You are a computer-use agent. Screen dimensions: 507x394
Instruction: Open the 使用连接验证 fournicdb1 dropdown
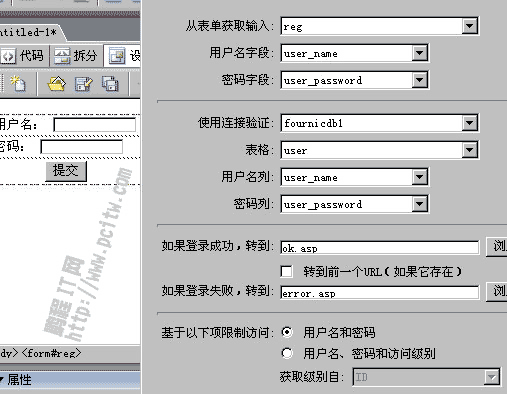click(470, 123)
